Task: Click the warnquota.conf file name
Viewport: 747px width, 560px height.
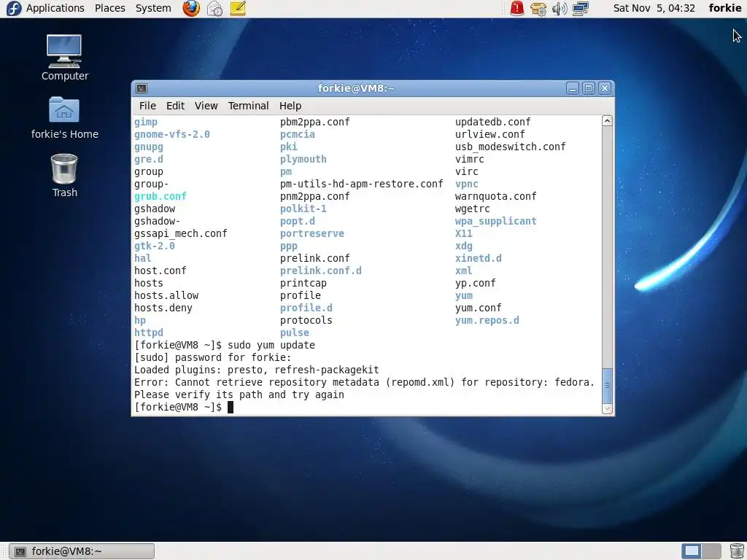Action: 495,196
